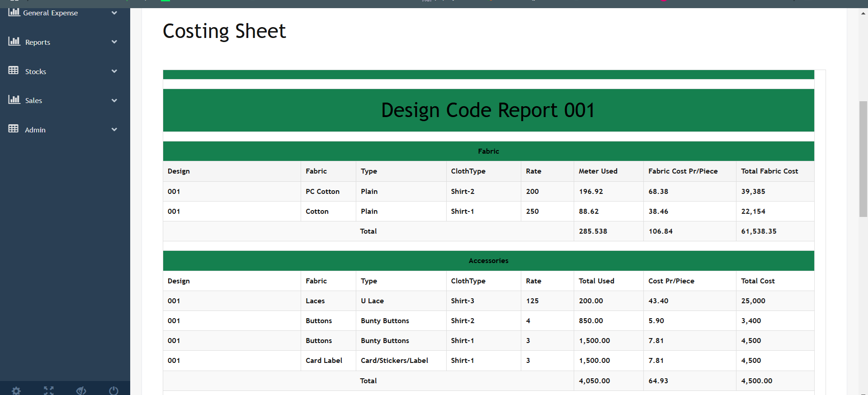
Task: Click the Total Fabric Cost column header
Action: (769, 171)
